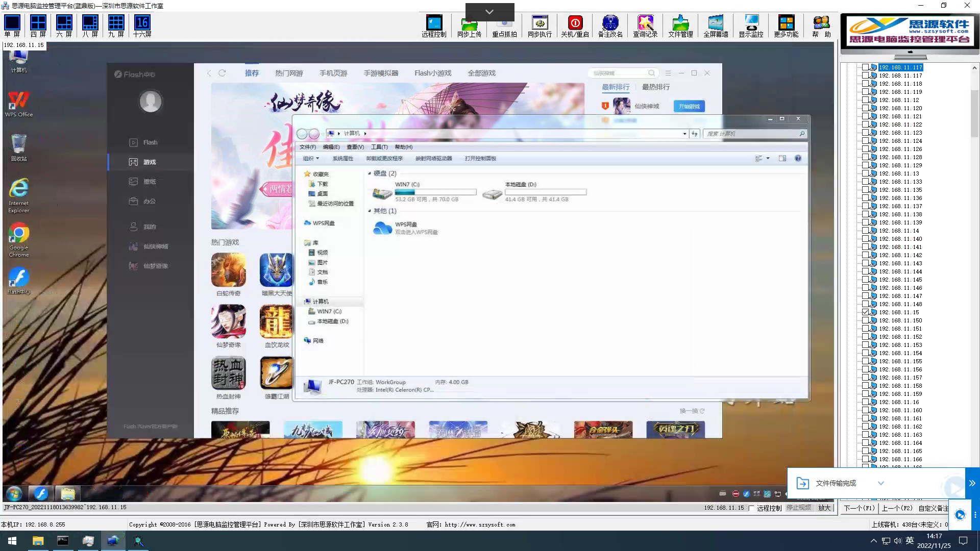Open view options dropdown arrow in Explorer
The width and height of the screenshot is (980, 551).
pos(768,159)
